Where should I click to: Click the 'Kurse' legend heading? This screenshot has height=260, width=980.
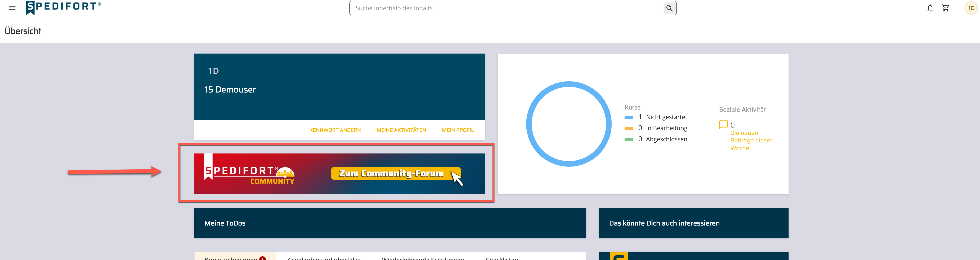click(632, 107)
